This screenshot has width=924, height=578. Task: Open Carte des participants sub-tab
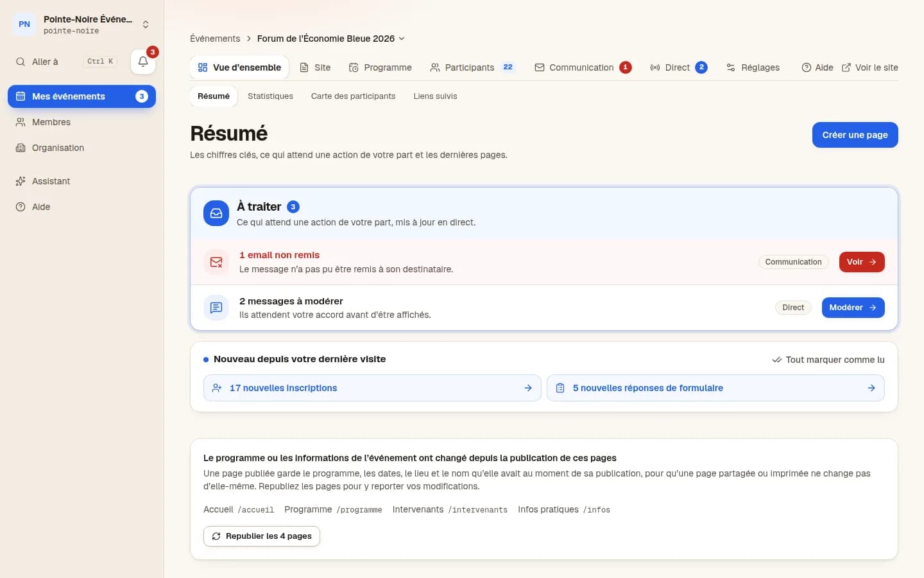point(354,96)
